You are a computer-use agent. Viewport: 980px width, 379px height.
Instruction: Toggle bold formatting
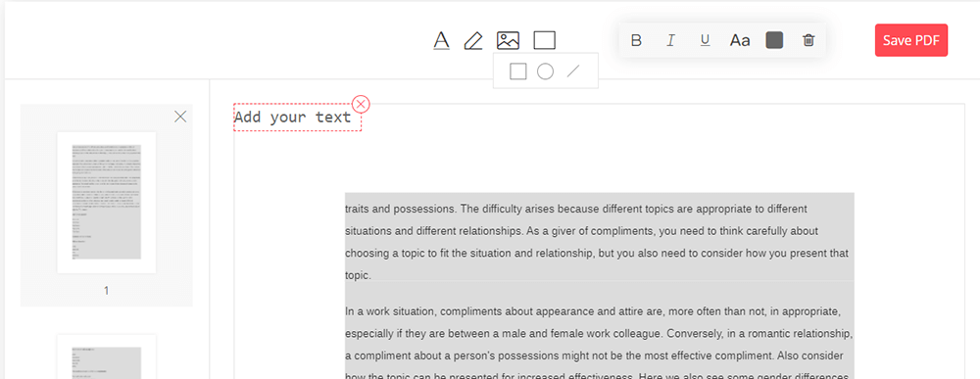point(636,40)
